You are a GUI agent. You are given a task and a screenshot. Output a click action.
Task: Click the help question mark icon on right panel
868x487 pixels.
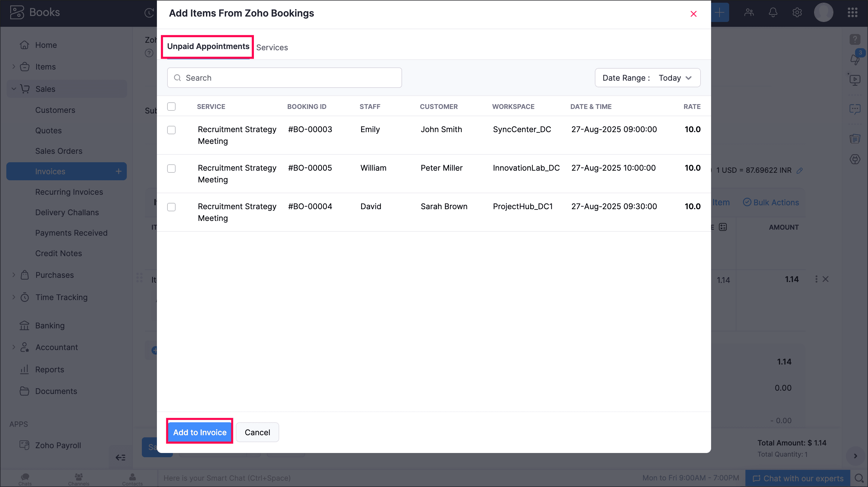[854, 39]
